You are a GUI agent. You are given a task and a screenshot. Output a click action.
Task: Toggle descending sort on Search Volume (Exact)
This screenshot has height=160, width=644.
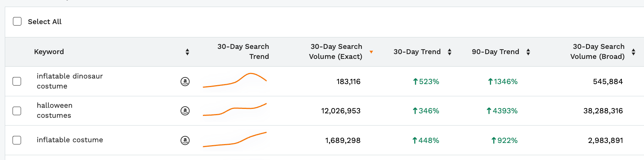[x=371, y=52]
